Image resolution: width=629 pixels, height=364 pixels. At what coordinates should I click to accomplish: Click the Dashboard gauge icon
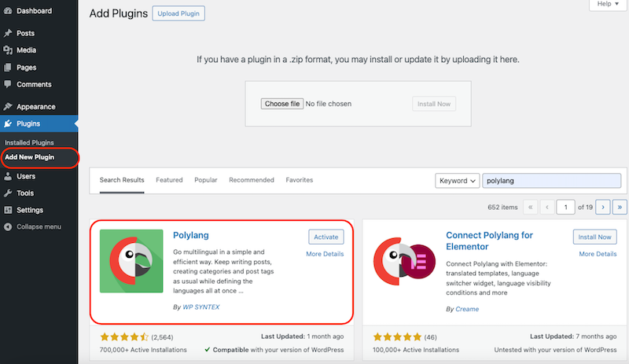(x=8, y=11)
